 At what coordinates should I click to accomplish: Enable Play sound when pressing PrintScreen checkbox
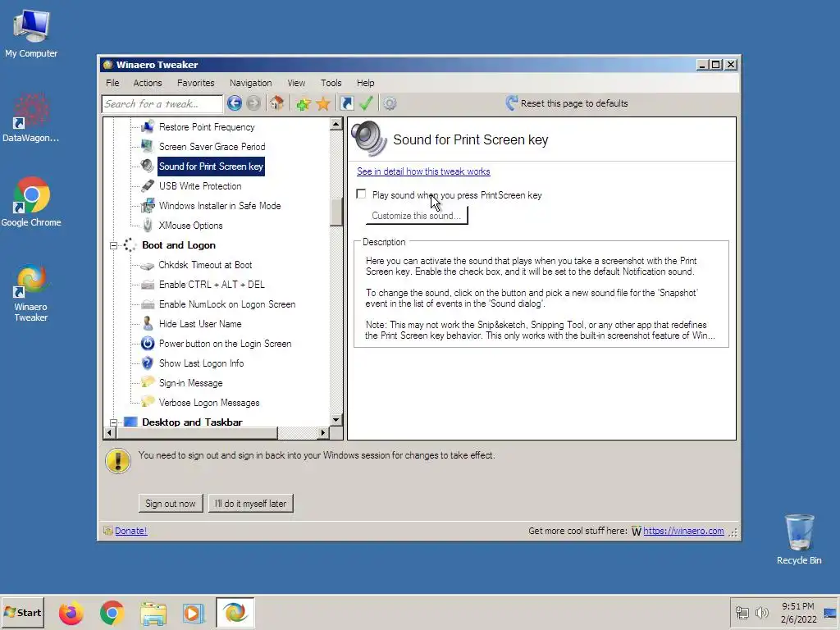[x=361, y=194]
